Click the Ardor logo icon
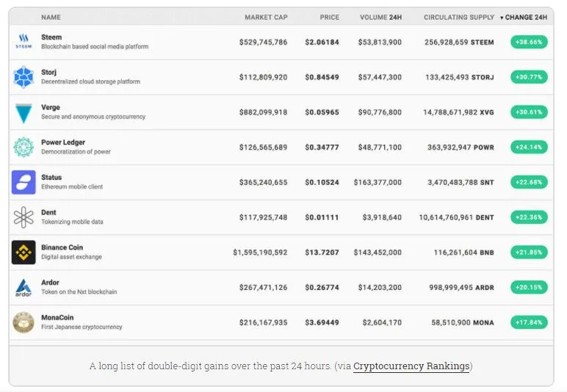The width and height of the screenshot is (567, 392). click(x=24, y=288)
